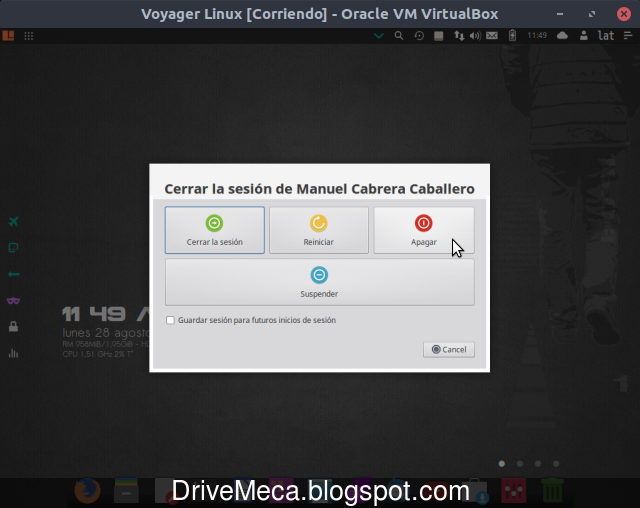Click the history clock icon in panel
640x508 pixels.
pyautogui.click(x=419, y=36)
